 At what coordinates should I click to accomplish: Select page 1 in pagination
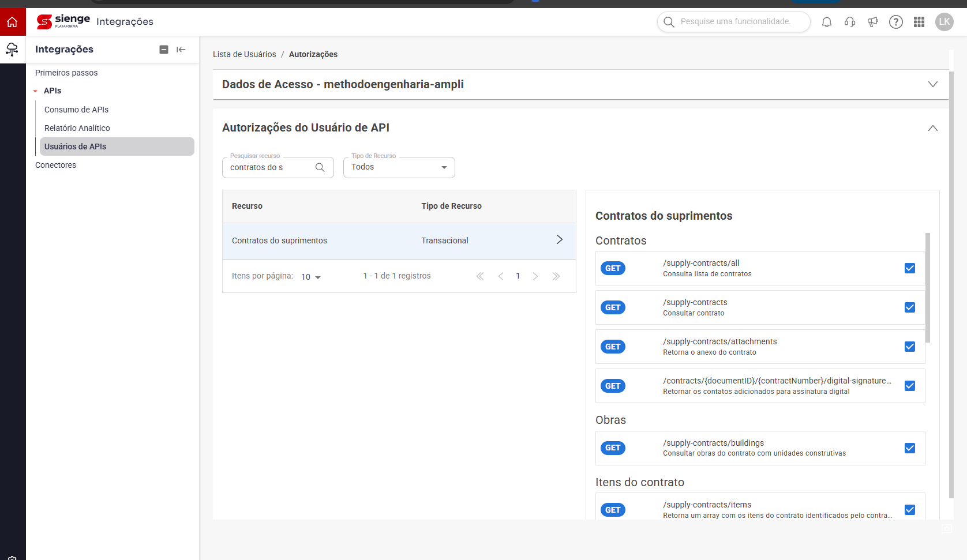(518, 276)
